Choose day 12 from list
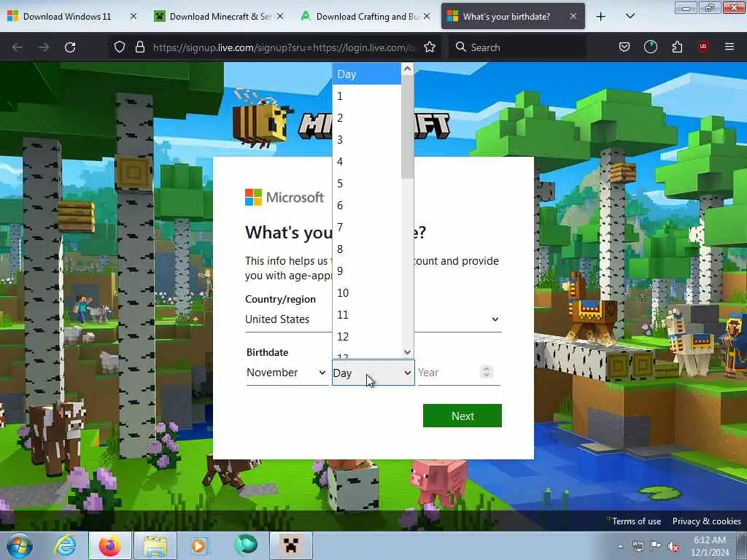The image size is (747, 560). click(367, 337)
